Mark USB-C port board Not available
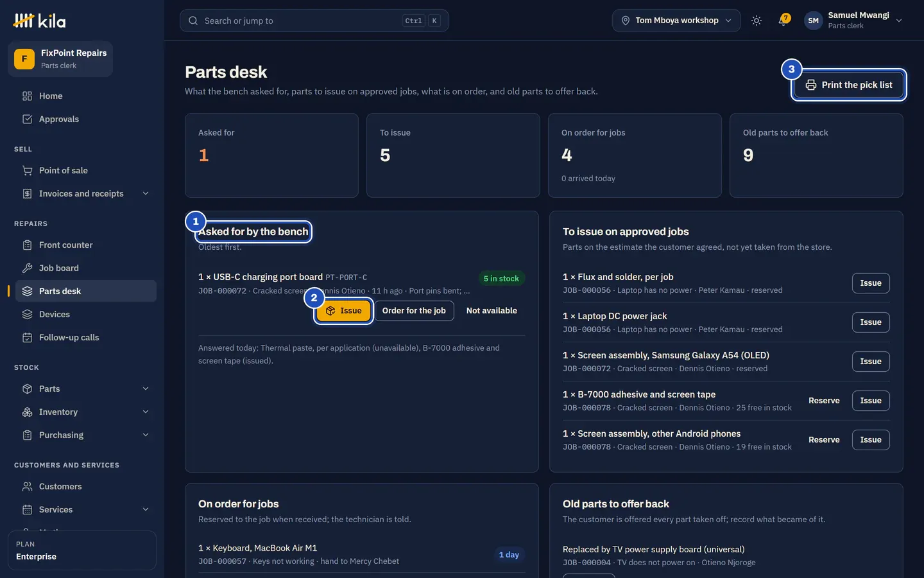 (x=492, y=311)
